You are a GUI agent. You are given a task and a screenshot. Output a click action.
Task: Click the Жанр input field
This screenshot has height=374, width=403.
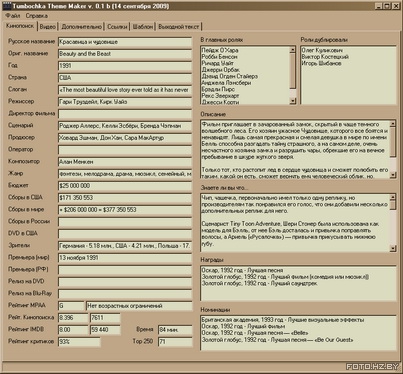pyautogui.click(x=125, y=174)
